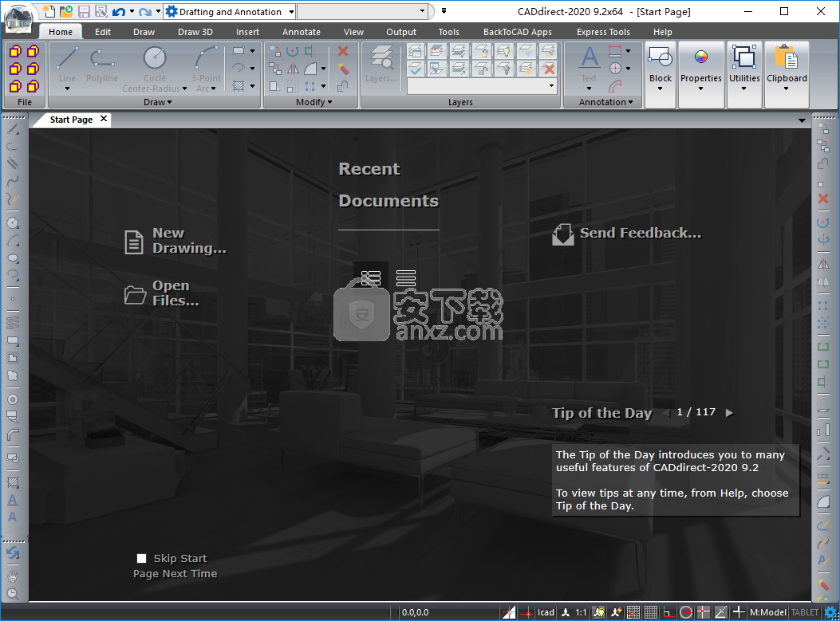Click the Send Feedback envelope icon

click(x=562, y=234)
